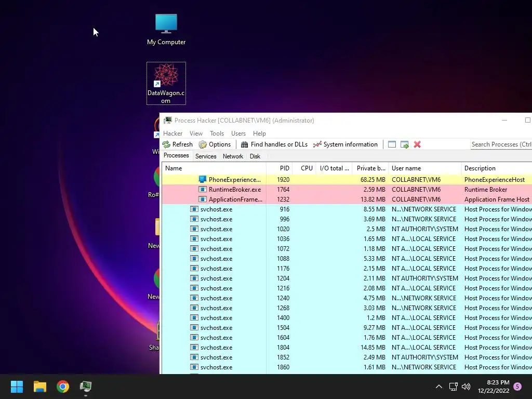Image resolution: width=532 pixels, height=399 pixels.
Task: Select svchost.exe name with PID 1604
Action: pos(217,338)
